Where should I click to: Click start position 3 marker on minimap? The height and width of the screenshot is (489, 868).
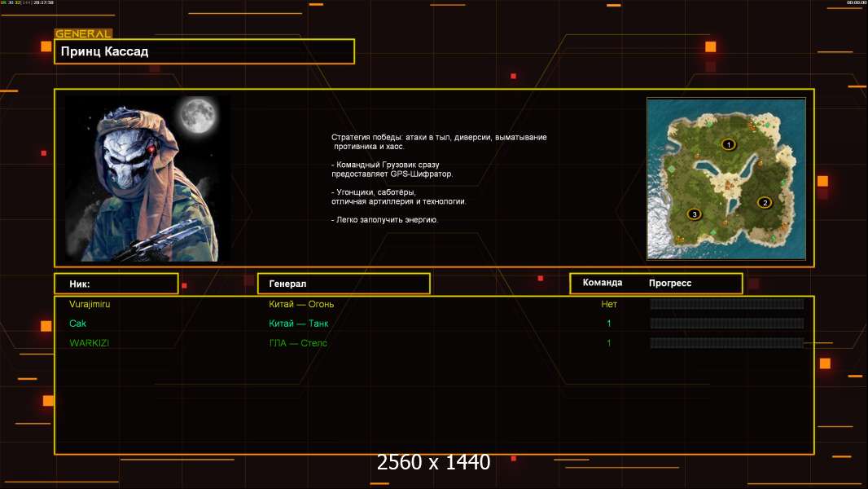click(694, 214)
